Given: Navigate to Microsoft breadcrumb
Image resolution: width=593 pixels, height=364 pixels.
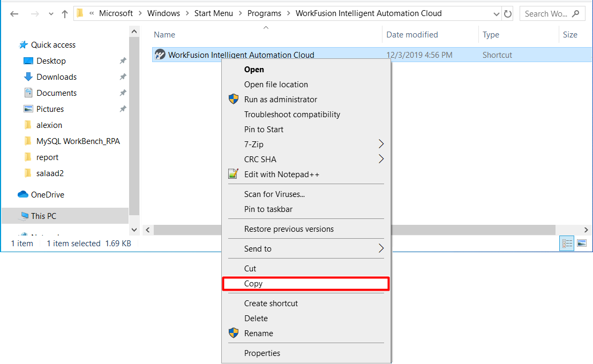Looking at the screenshot, I should pos(116,13).
